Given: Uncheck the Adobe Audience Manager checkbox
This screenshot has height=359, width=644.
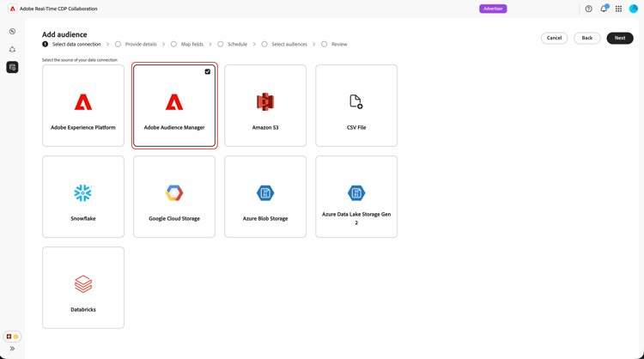Looking at the screenshot, I should [208, 71].
